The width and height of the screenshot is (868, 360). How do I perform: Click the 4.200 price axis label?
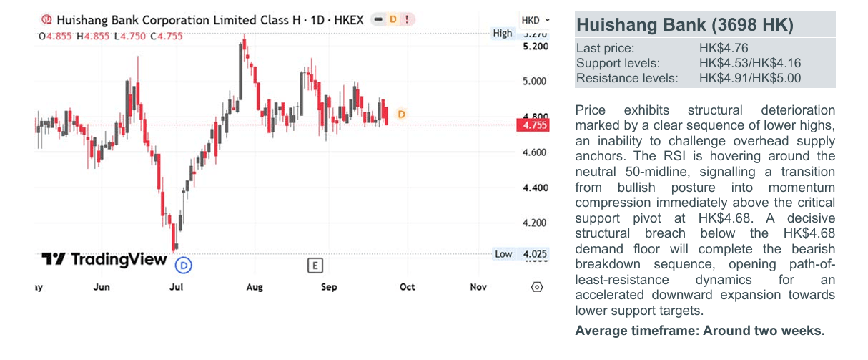click(x=536, y=223)
